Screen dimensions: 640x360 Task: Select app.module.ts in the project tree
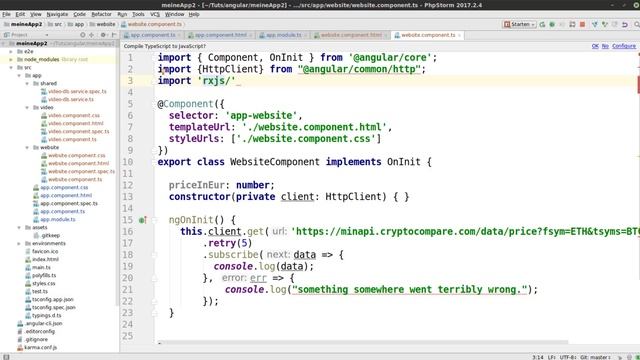coord(58,220)
